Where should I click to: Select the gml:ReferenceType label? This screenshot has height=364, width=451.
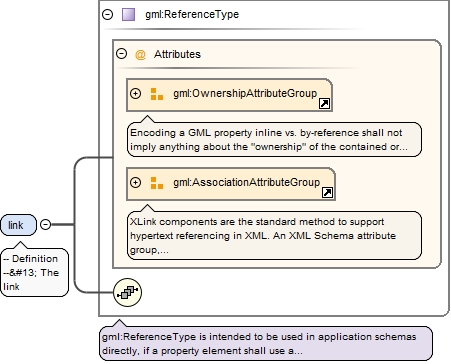(192, 14)
